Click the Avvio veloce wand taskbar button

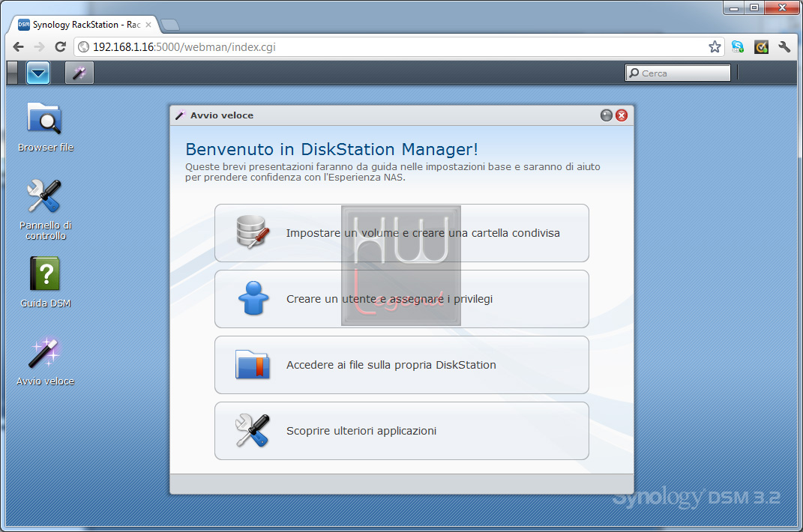pyautogui.click(x=79, y=73)
